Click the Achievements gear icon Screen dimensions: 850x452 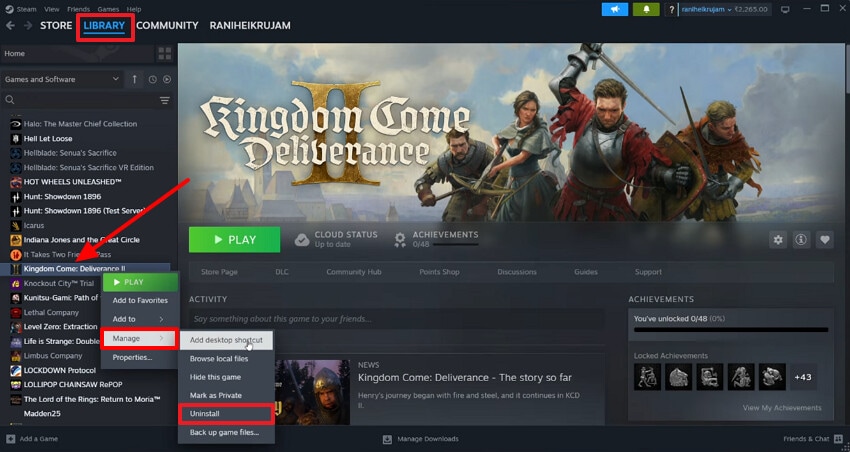click(400, 240)
